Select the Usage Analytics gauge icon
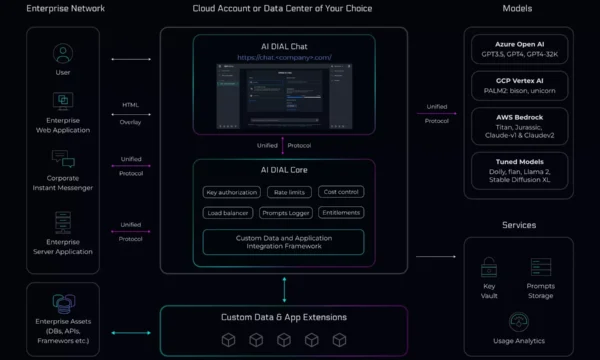The width and height of the screenshot is (600, 360). coord(518,322)
